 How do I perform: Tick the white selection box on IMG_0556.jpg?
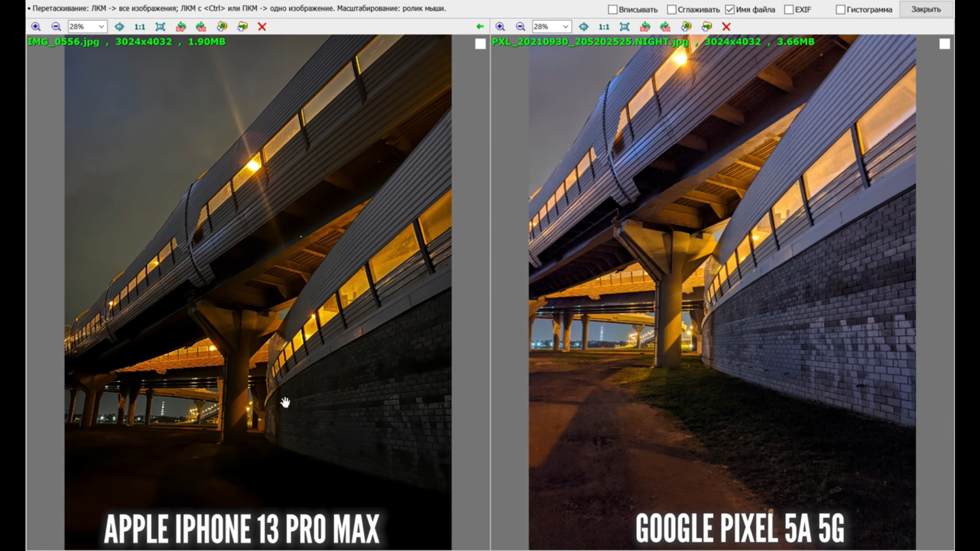(x=480, y=44)
